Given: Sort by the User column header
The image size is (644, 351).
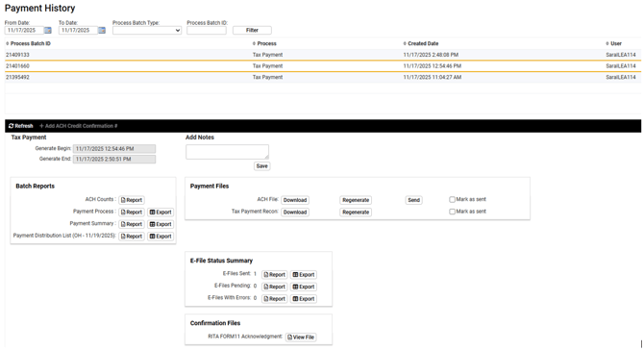Looking at the screenshot, I should [x=613, y=43].
